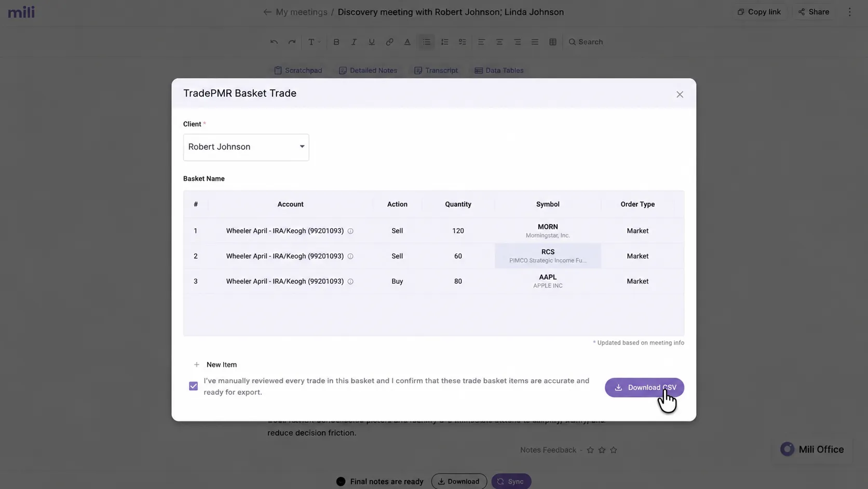Switch to the Detailed Notes tab
The width and height of the screenshot is (868, 489).
368,71
